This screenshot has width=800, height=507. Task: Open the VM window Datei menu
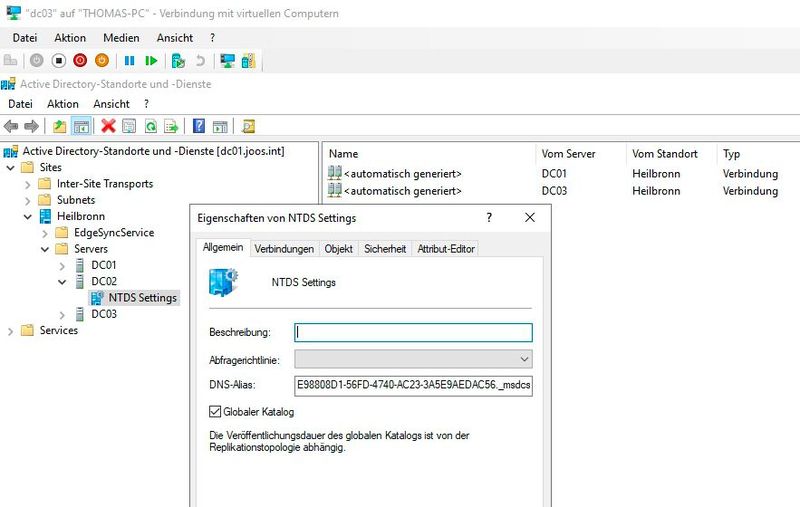(x=25, y=38)
